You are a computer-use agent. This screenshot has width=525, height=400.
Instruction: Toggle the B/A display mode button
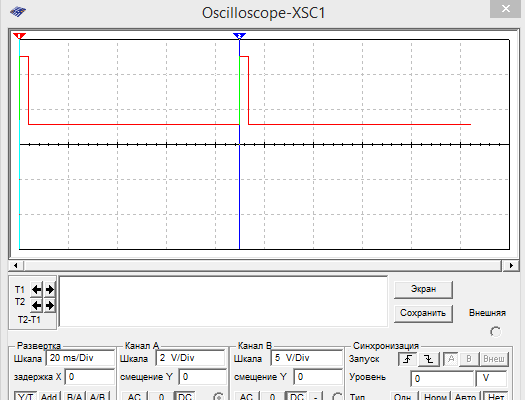point(75,396)
